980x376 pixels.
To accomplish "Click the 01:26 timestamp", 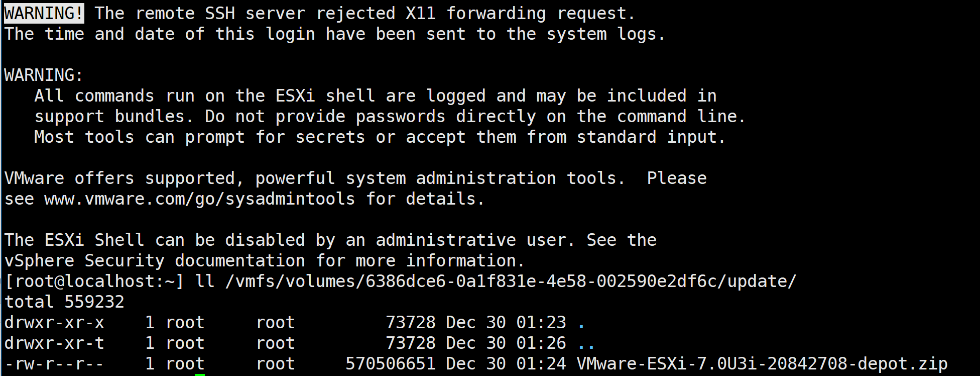I will pos(541,343).
